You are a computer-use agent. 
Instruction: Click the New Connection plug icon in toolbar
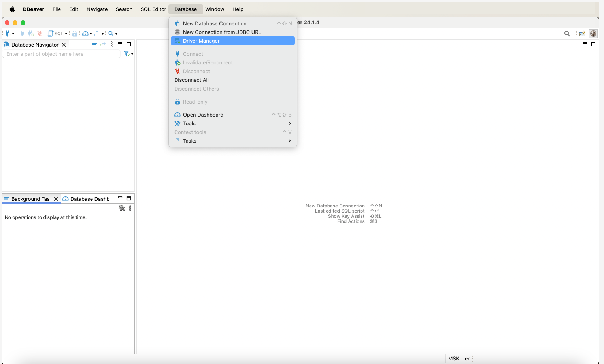point(8,34)
